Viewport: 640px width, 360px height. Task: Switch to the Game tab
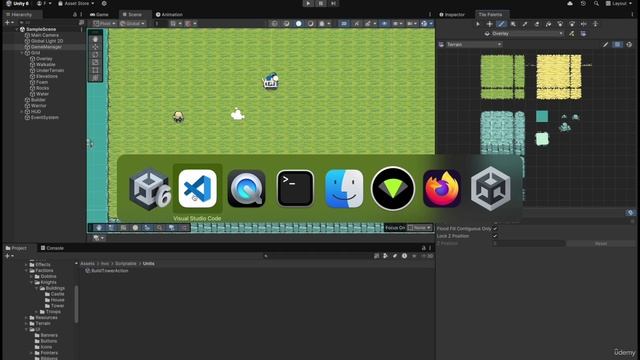[99, 14]
